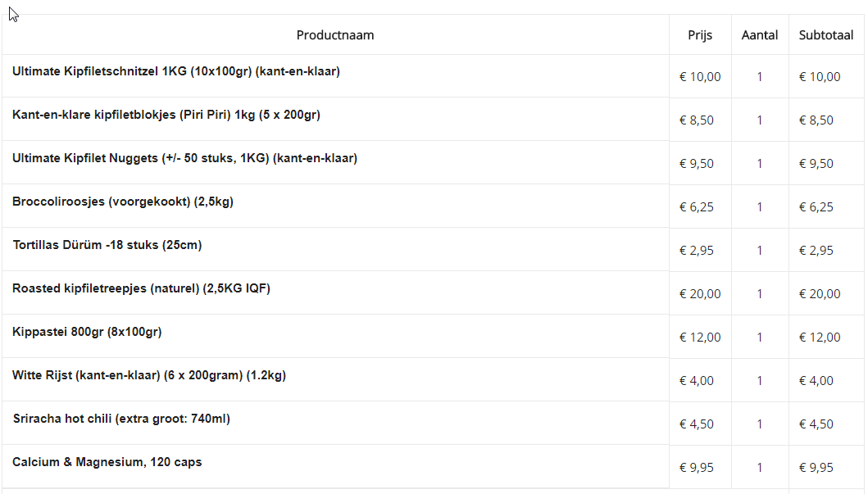Click Tortillas Dürüm -18 stuks product

(x=107, y=245)
